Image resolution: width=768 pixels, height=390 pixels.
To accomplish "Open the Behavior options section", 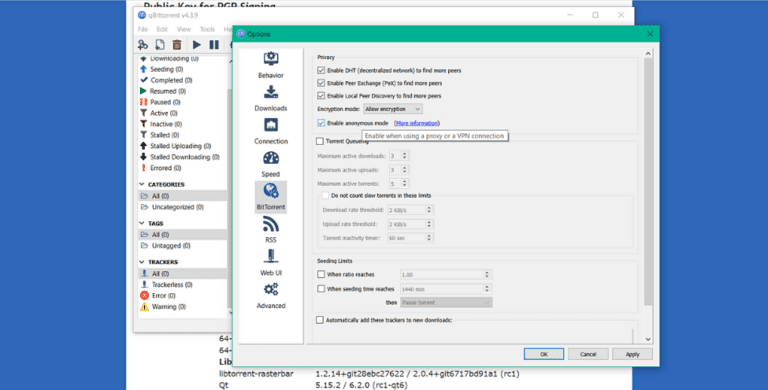I will (271, 65).
